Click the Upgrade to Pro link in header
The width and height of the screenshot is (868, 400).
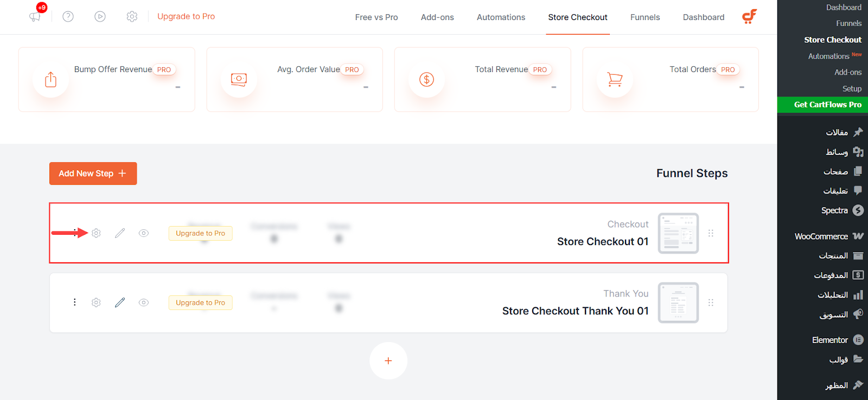coord(186,16)
